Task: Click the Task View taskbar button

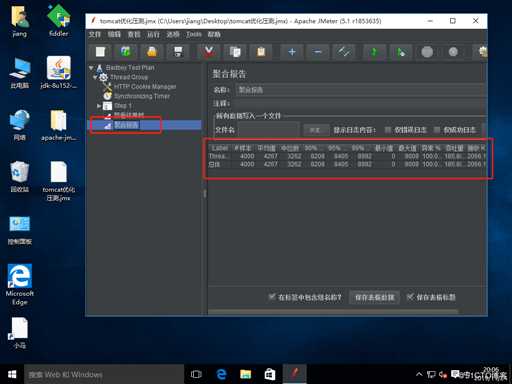Action: point(196,374)
